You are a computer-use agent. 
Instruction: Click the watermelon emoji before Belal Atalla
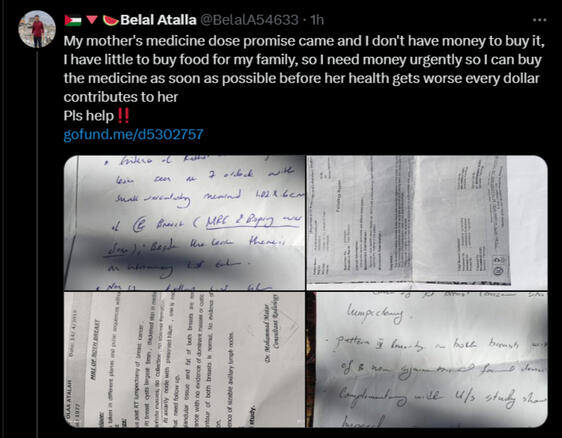tap(110, 20)
